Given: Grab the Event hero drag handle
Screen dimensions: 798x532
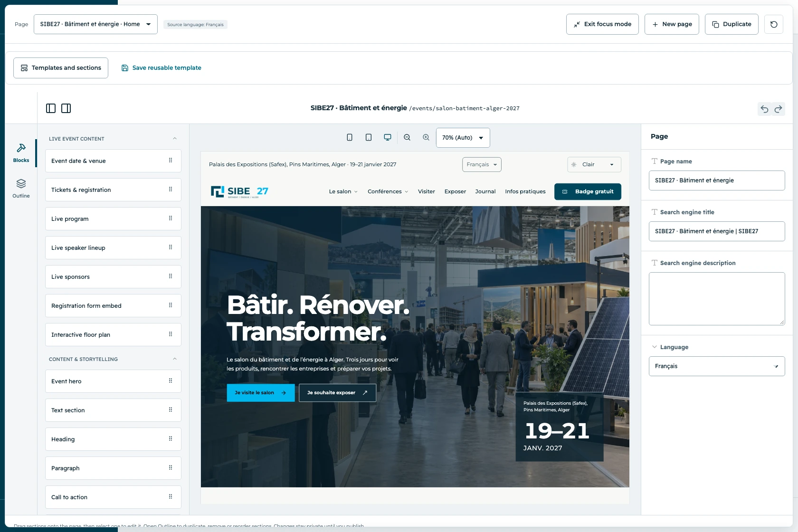Looking at the screenshot, I should click(171, 381).
